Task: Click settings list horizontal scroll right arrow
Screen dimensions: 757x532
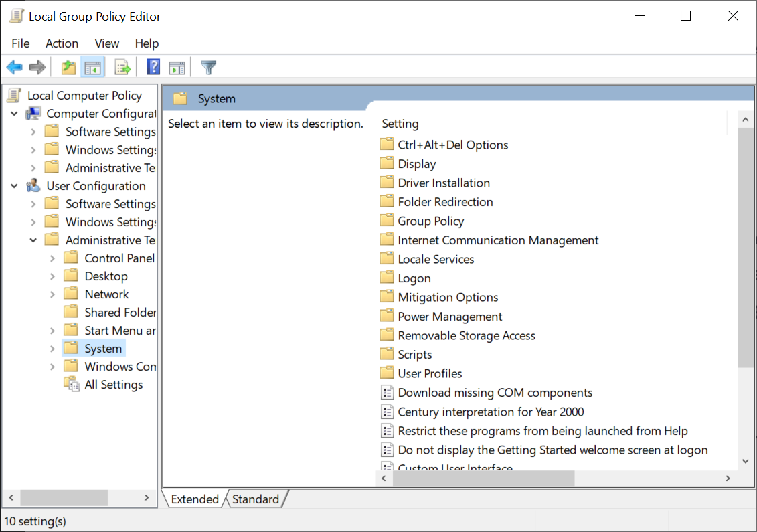Action: [728, 478]
